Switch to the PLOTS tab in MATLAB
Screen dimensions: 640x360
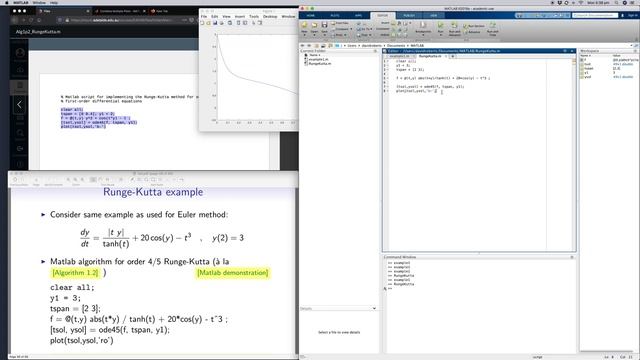335,16
